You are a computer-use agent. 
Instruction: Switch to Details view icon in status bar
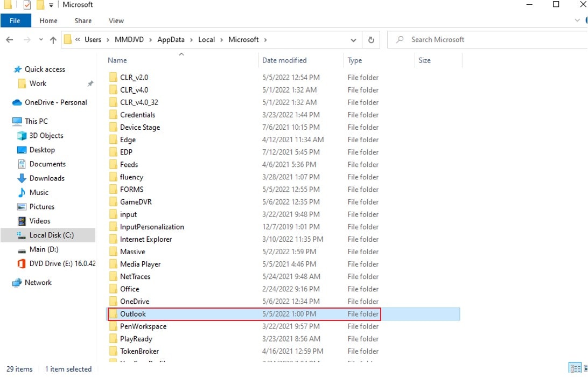click(x=575, y=369)
